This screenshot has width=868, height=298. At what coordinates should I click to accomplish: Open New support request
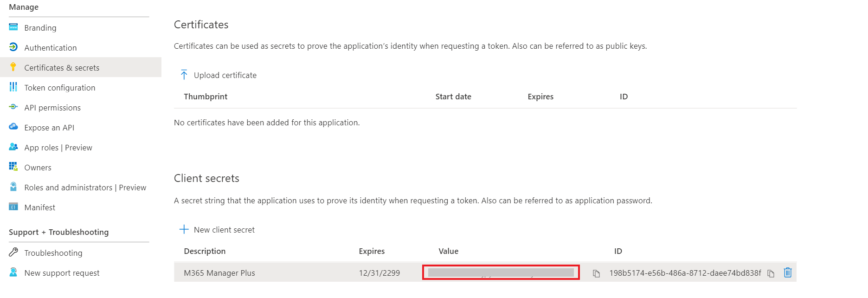62,273
